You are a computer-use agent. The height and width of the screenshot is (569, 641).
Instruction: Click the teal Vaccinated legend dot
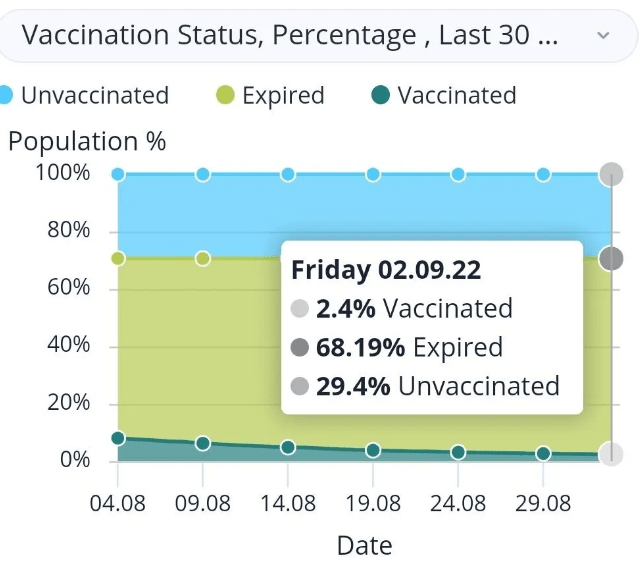tap(381, 96)
